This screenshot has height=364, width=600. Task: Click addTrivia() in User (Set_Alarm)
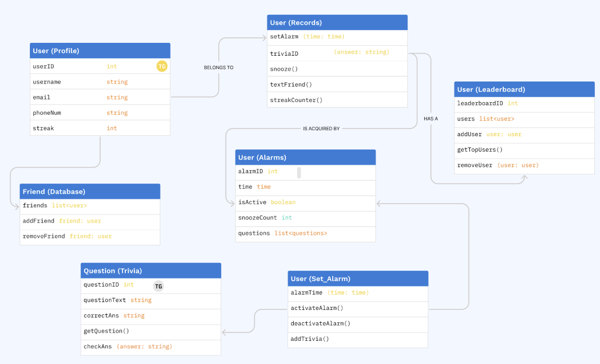coord(357,339)
